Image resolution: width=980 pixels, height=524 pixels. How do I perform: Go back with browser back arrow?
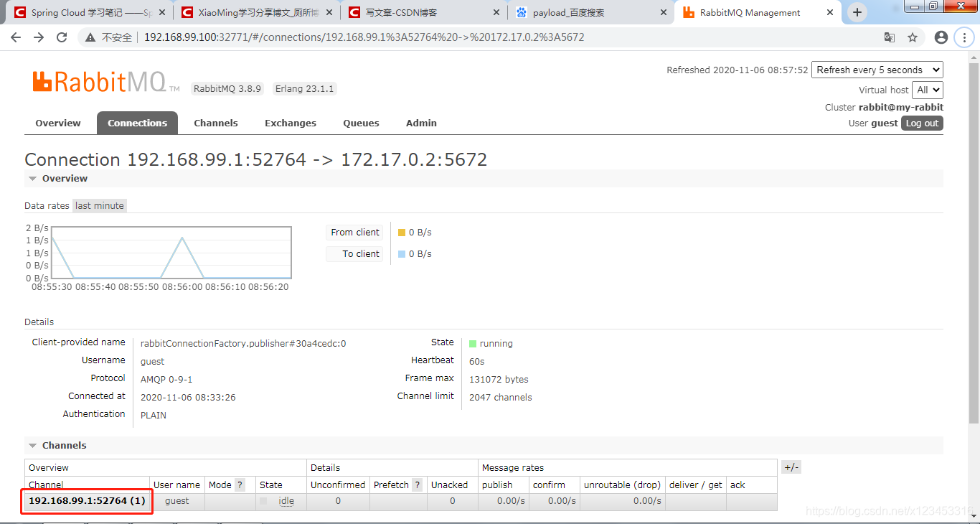coord(16,37)
